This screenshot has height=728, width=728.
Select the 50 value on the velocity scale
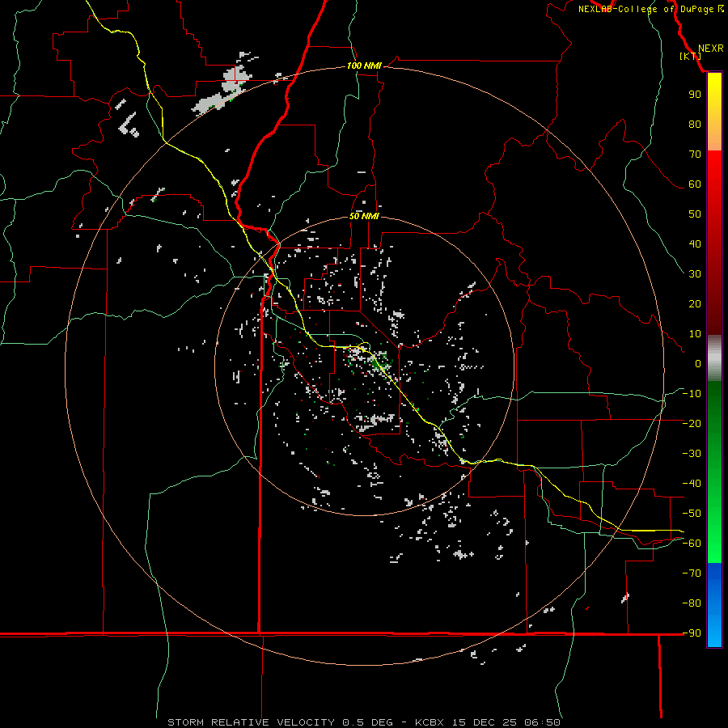[x=695, y=214]
